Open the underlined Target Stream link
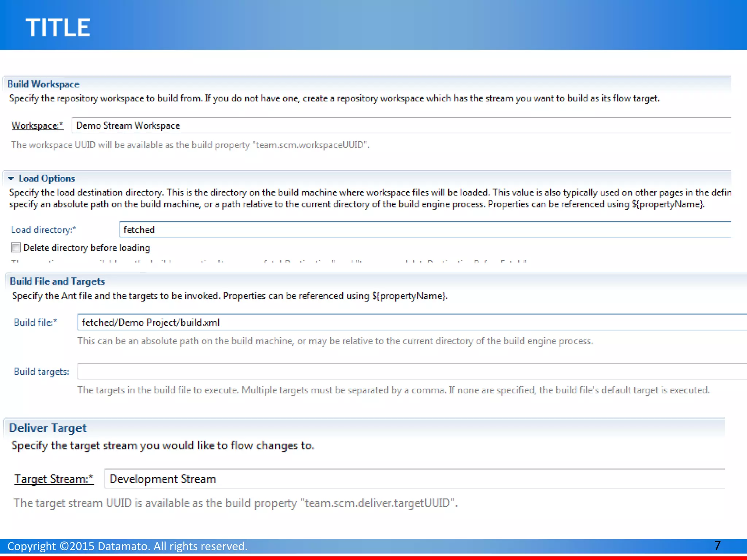747x560 pixels. click(54, 479)
